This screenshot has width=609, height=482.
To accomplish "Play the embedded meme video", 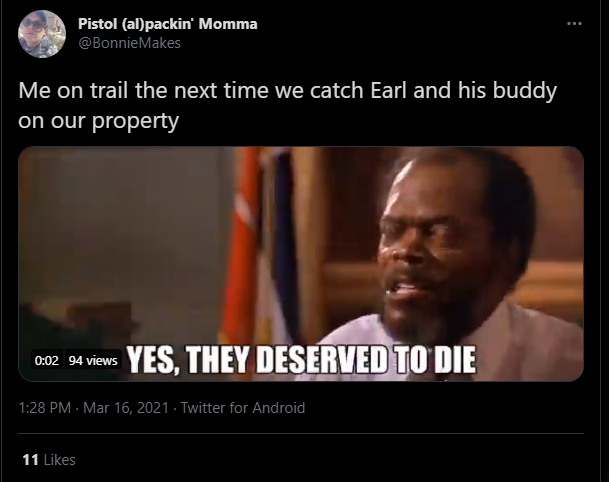I will click(301, 264).
